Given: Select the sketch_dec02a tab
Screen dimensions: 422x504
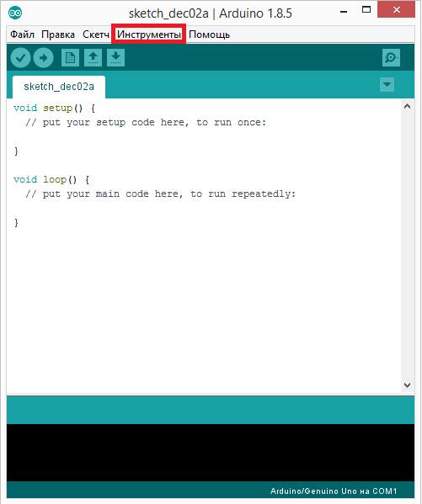Looking at the screenshot, I should (x=59, y=87).
